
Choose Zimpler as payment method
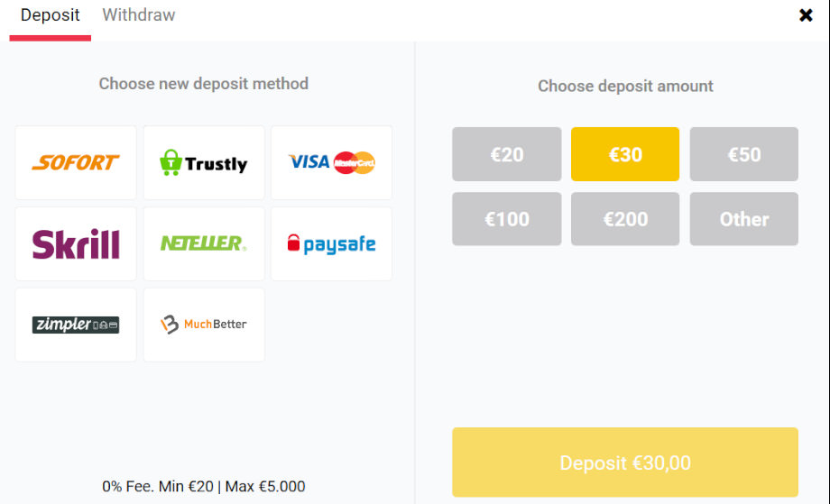coord(76,325)
